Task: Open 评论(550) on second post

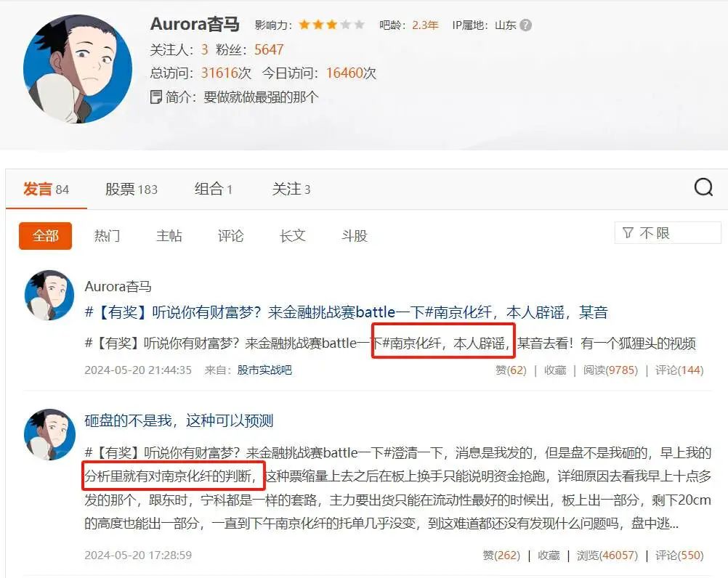Action: point(679,555)
